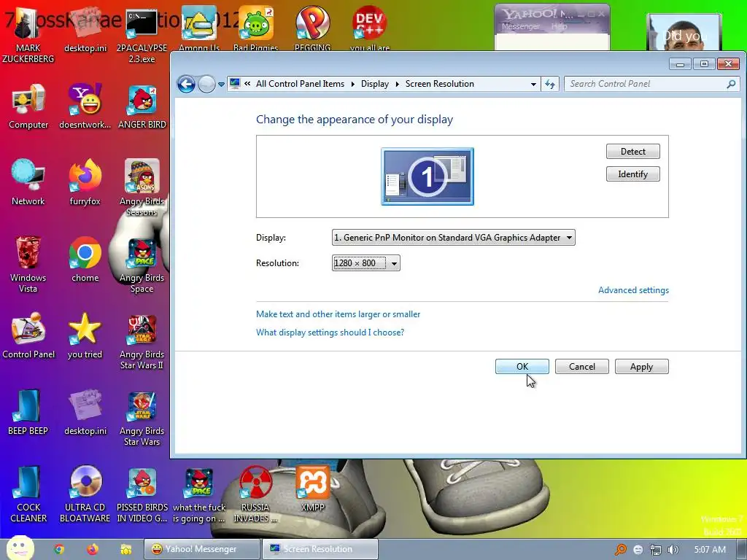The image size is (747, 560).
Task: Launch the Angry Birds Star Wars shortcut
Action: pyautogui.click(x=142, y=418)
